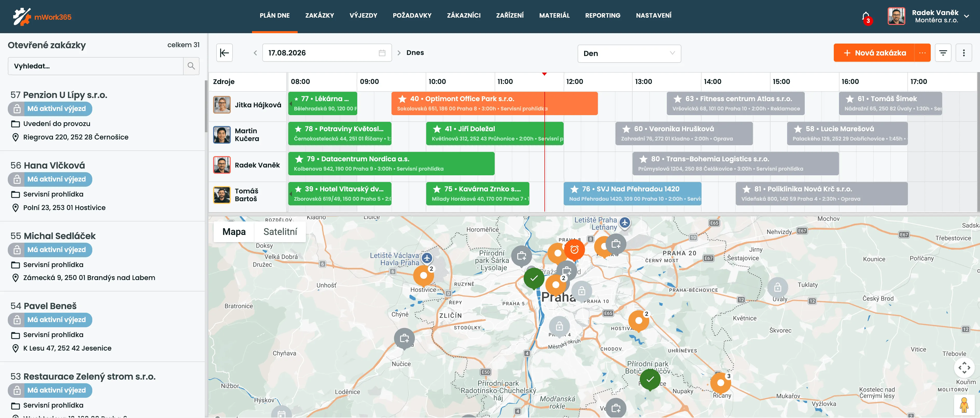This screenshot has width=980, height=418.
Task: Open the 63 Fitness centrum Atlas job
Action: (x=735, y=103)
